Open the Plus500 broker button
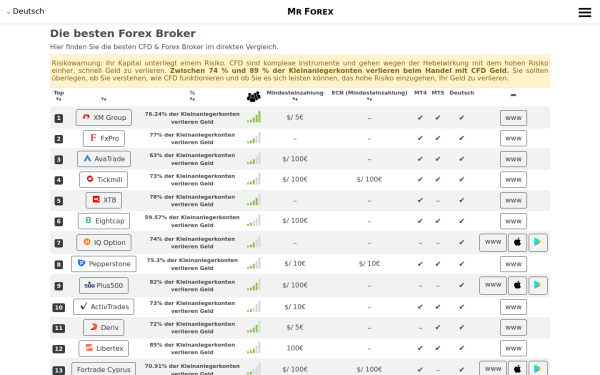Image resolution: width=600 pixels, height=375 pixels. click(x=104, y=285)
